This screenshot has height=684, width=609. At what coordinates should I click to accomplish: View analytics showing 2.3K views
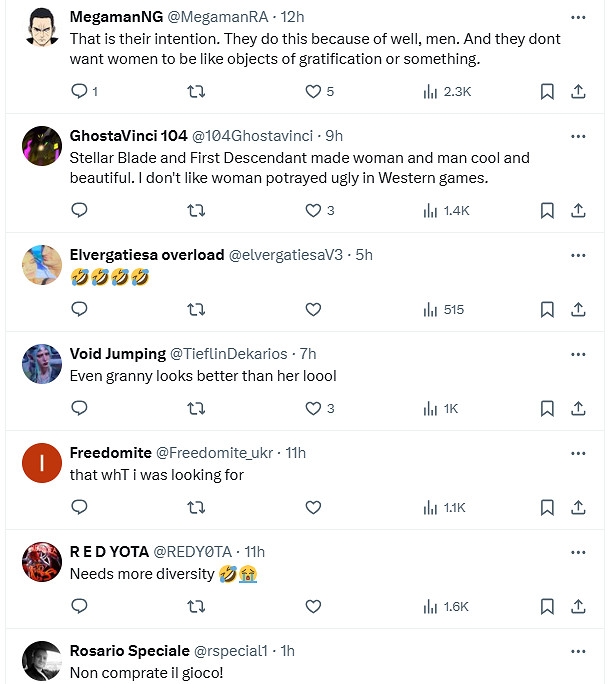point(447,92)
